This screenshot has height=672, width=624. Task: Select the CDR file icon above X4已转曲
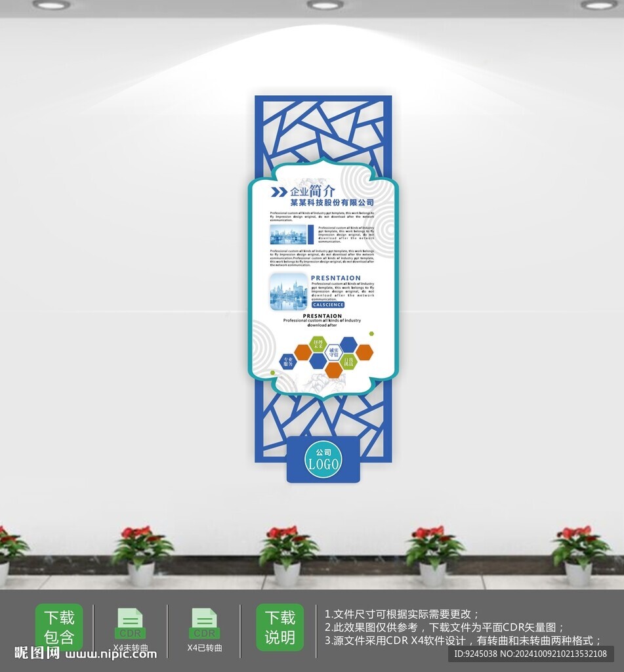(205, 623)
